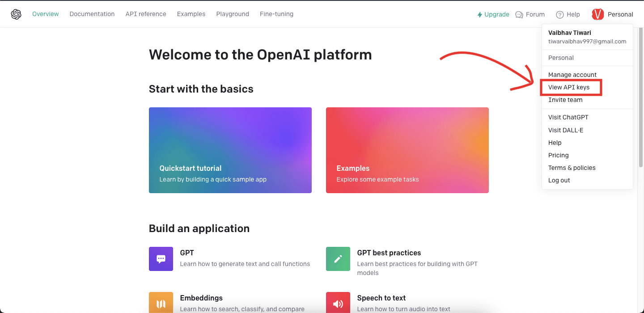Click the tiwarvaibhav997@gmail.com email text

tap(587, 41)
